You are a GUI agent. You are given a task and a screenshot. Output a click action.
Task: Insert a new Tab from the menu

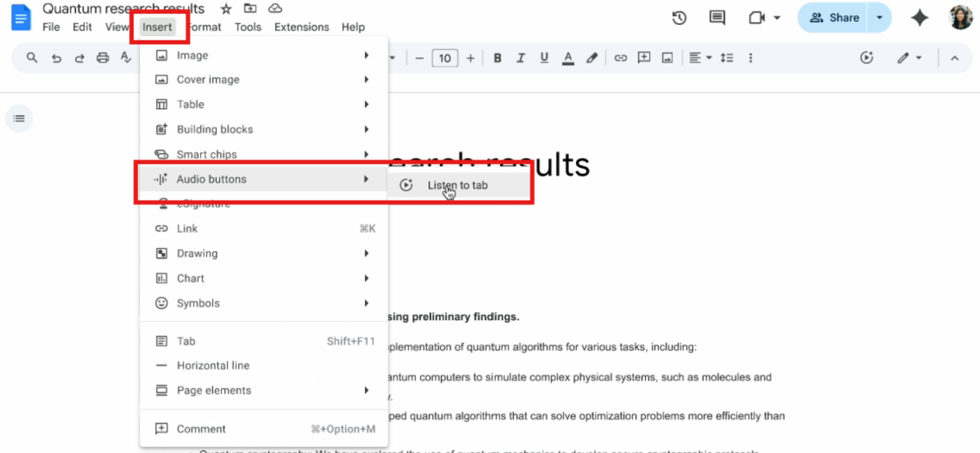264,341
